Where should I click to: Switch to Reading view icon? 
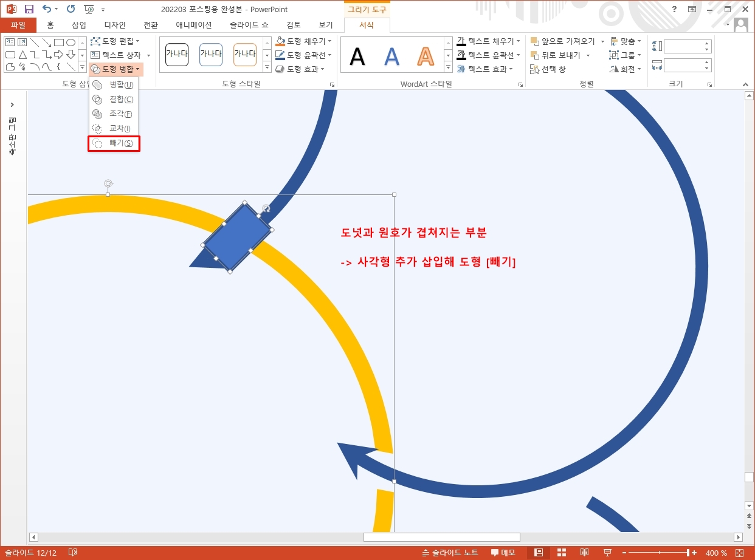pos(584,553)
